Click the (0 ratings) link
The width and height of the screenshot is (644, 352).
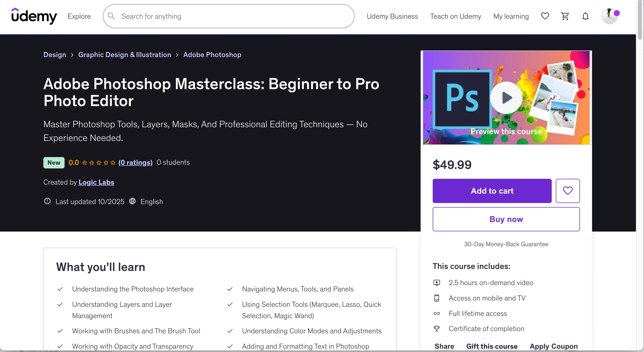tap(135, 162)
